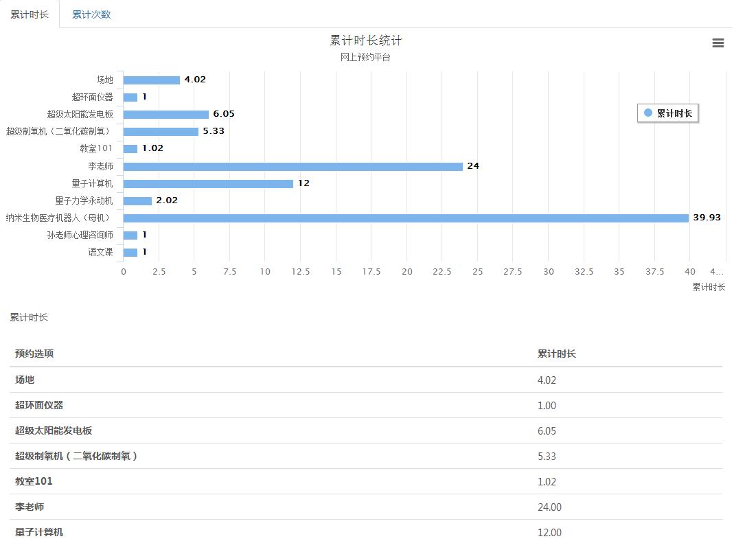Click the bar labeled 5.33
Screen dimensions: 756x541
161,132
